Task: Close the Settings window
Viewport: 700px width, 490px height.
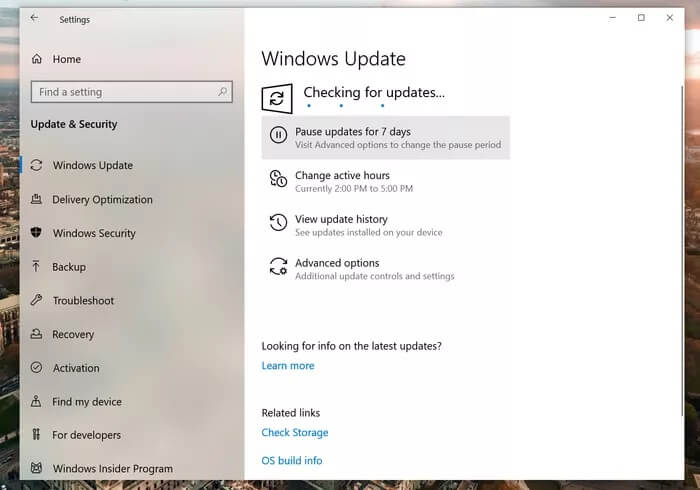Action: click(670, 17)
